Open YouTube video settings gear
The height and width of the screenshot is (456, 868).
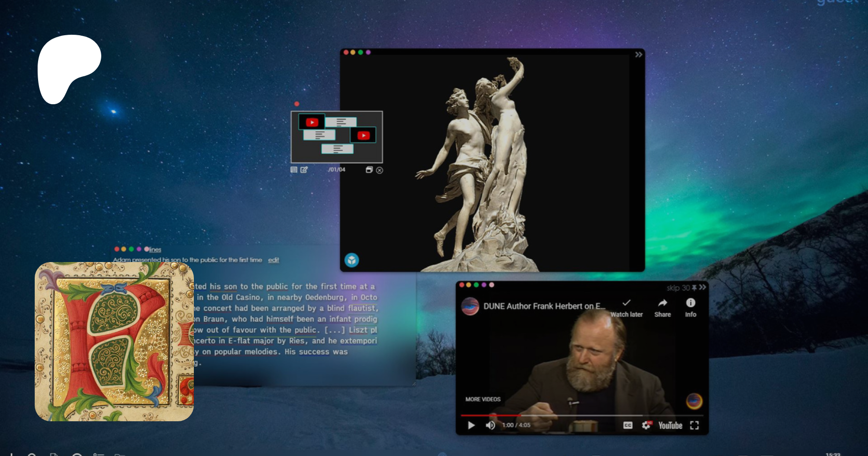pos(646,425)
